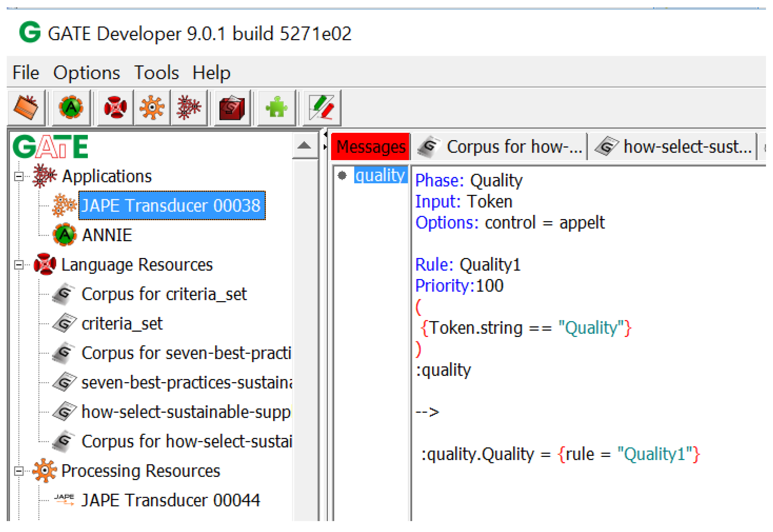Image resolution: width=773 pixels, height=532 pixels.
Task: Select JAPE Transducer 00044 processing resource
Action: pos(170,501)
